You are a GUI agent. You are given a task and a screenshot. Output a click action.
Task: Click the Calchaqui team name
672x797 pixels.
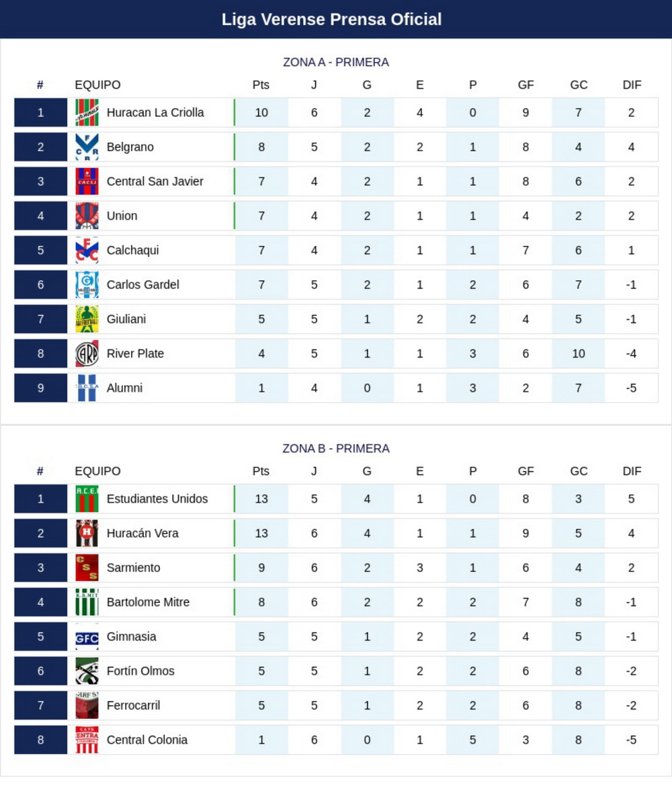tap(132, 250)
